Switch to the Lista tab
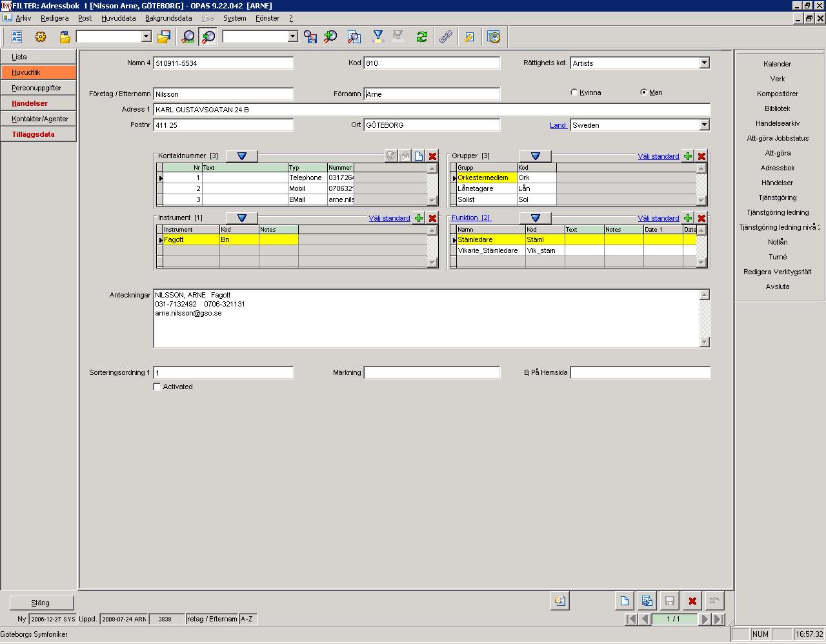The width and height of the screenshot is (826, 644). point(38,57)
